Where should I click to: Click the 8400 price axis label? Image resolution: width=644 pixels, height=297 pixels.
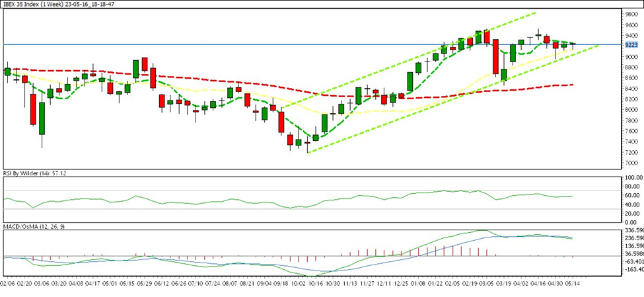(x=631, y=89)
